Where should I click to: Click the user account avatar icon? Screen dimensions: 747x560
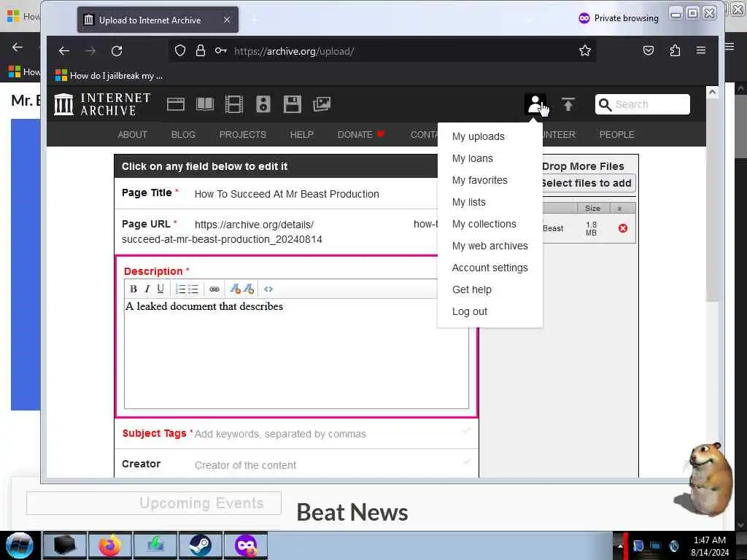535,104
